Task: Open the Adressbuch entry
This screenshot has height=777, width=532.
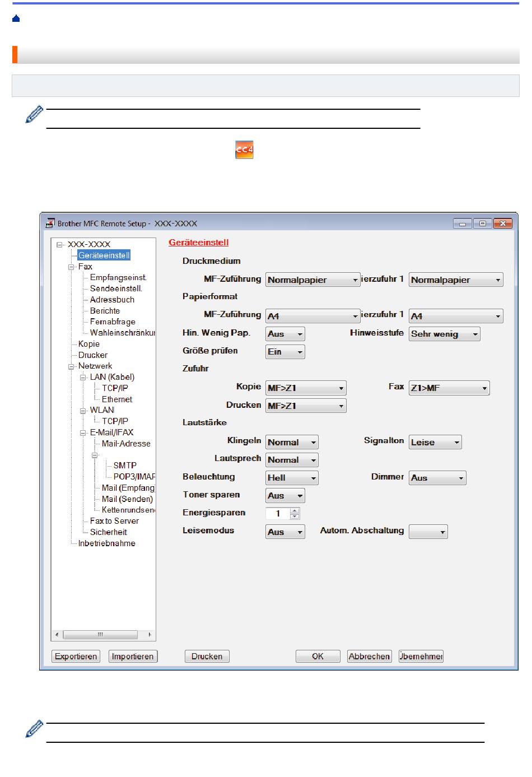Action: click(112, 300)
